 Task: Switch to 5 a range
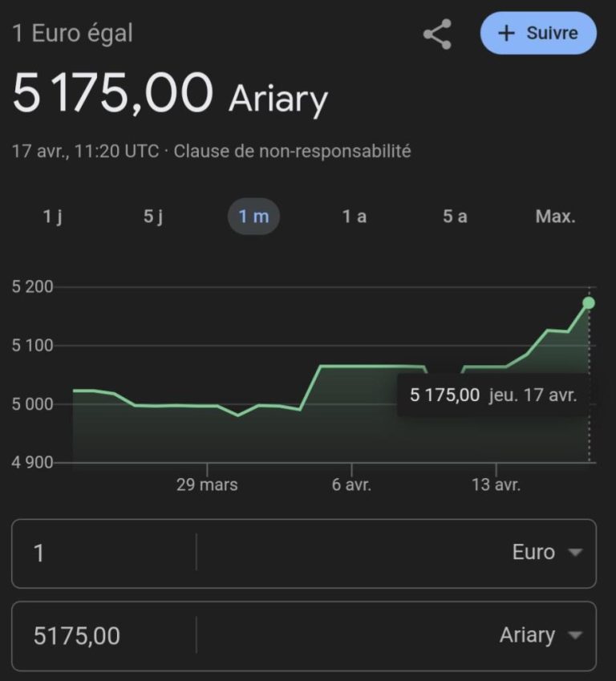coord(455,217)
